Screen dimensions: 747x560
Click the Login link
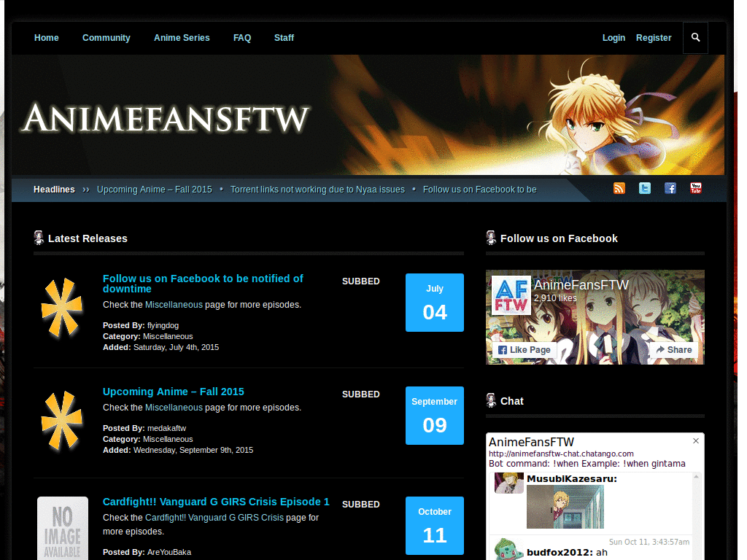click(x=614, y=38)
